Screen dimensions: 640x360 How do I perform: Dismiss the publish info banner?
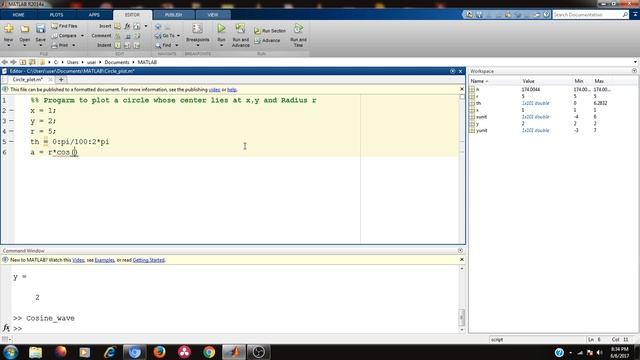click(x=462, y=89)
